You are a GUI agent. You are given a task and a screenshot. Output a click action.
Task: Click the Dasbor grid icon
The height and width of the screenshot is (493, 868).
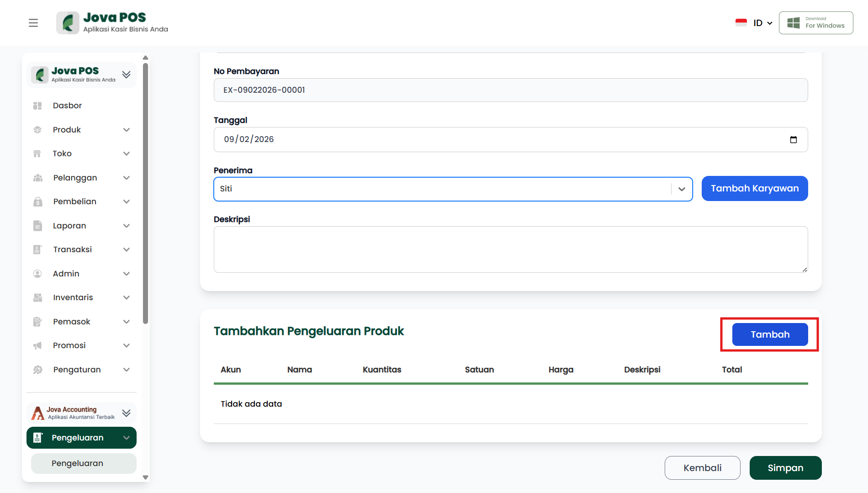point(37,106)
